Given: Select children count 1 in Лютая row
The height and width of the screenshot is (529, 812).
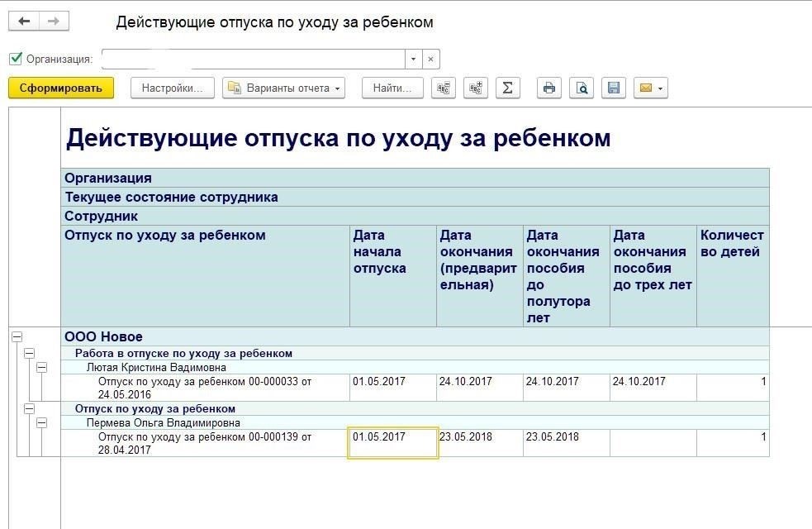Looking at the screenshot, I should (733, 388).
